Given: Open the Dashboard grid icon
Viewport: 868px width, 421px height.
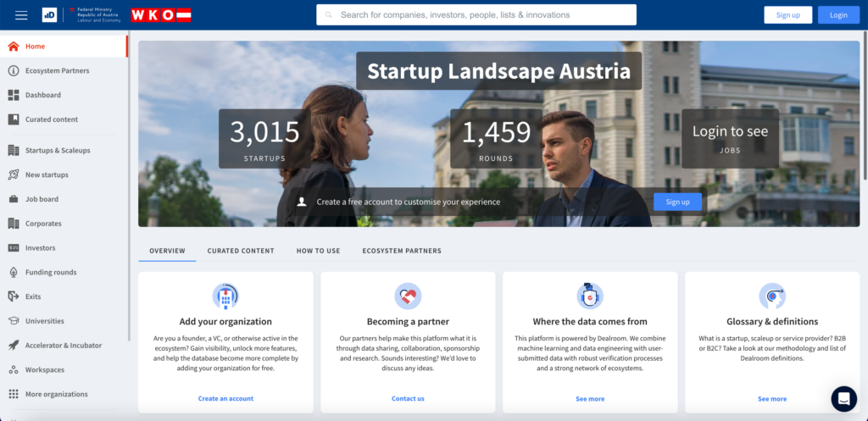Looking at the screenshot, I should click(x=14, y=96).
